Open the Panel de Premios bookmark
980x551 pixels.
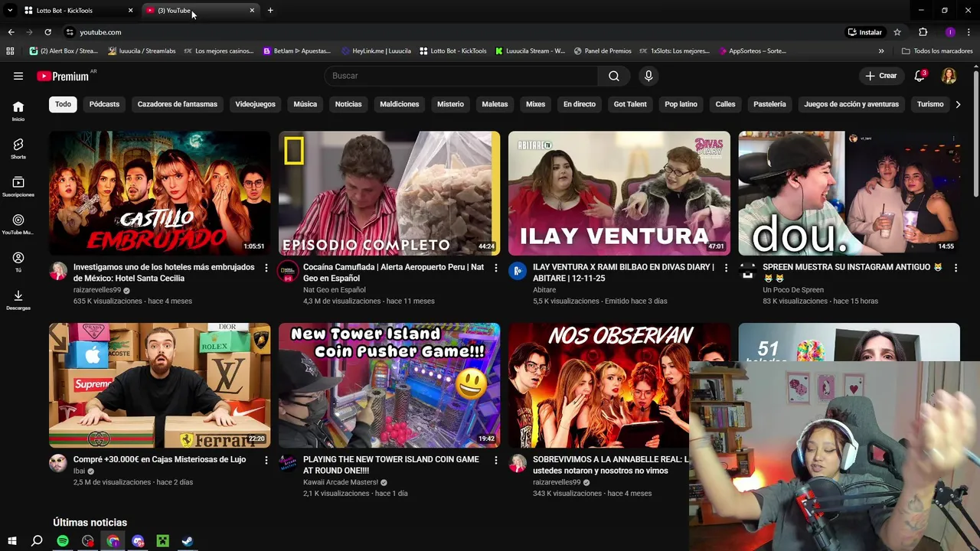pyautogui.click(x=603, y=51)
